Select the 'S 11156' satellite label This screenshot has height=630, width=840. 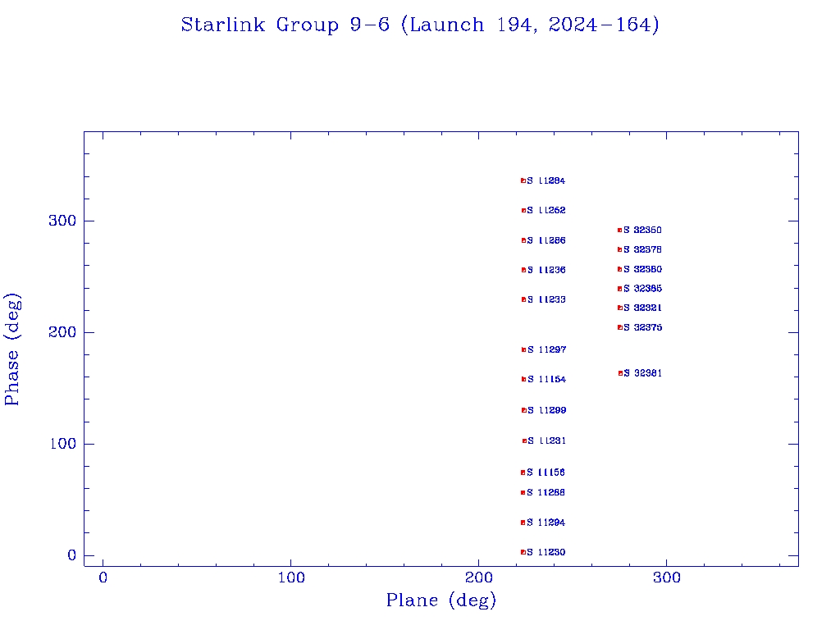(x=546, y=472)
